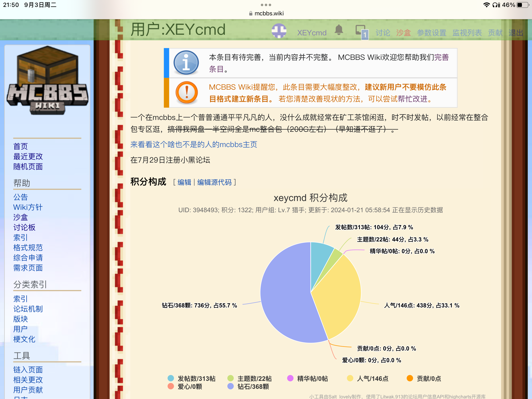The height and width of the screenshot is (399, 532).
Task: Click the 主题数/22帖: 44分 data label
Action: 393,239
